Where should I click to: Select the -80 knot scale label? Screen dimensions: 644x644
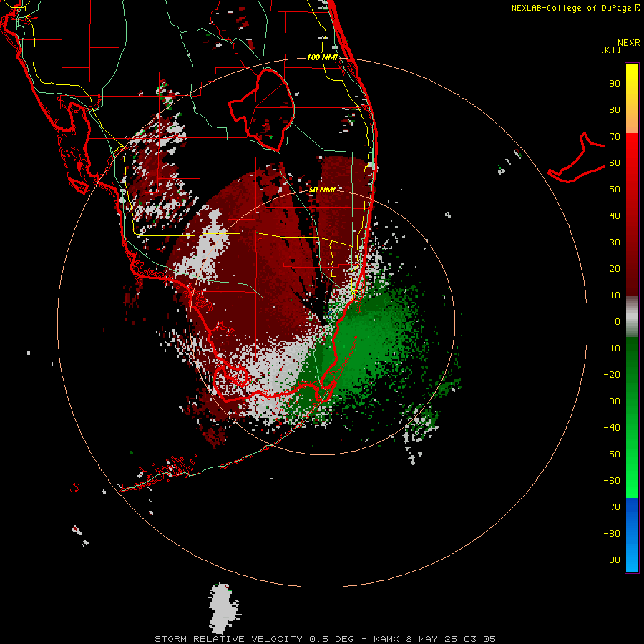point(612,534)
